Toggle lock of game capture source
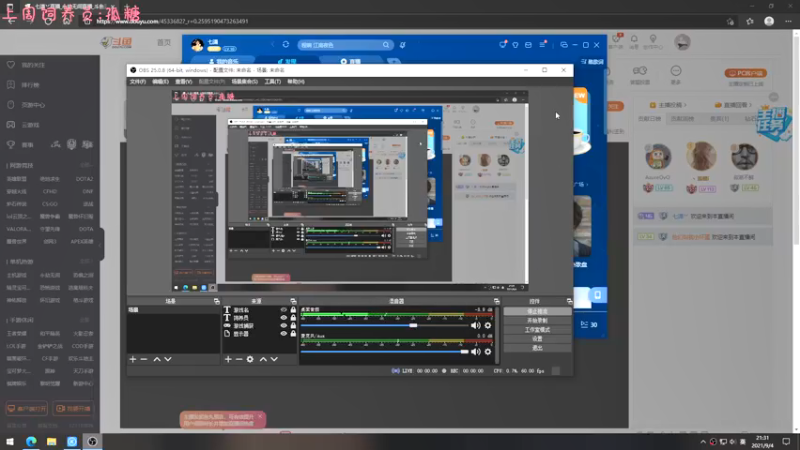This screenshot has height=450, width=800. point(293,326)
